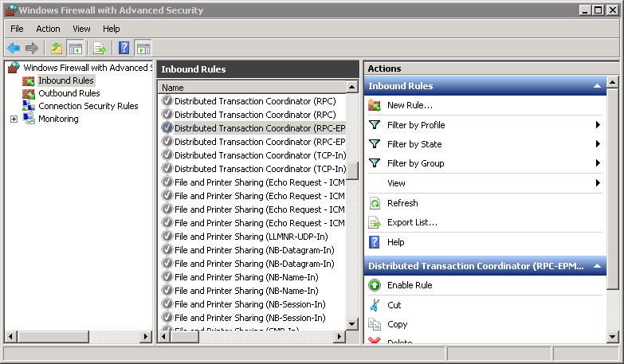This screenshot has height=364, width=624.
Task: Collapse the Inbound Rules actions section
Action: click(597, 86)
